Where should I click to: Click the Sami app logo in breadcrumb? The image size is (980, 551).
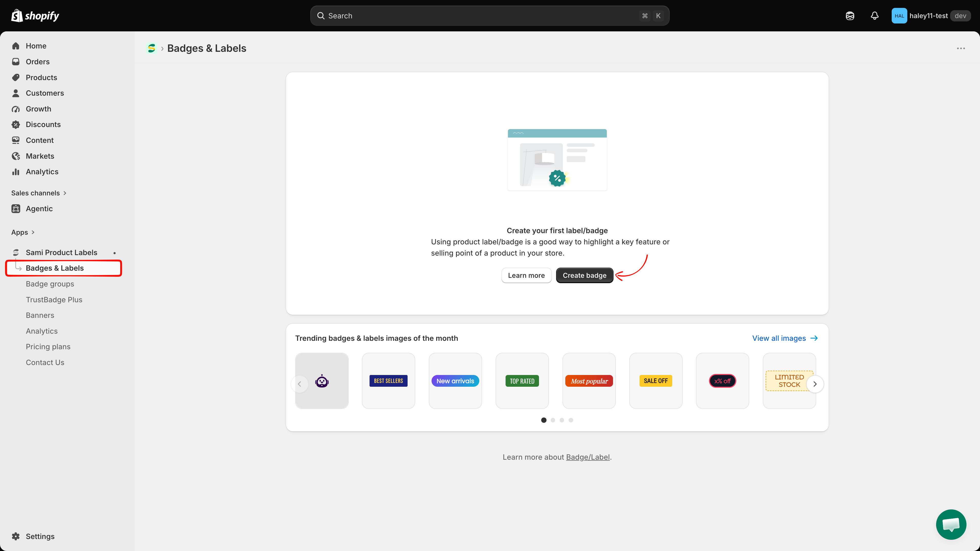coord(151,48)
